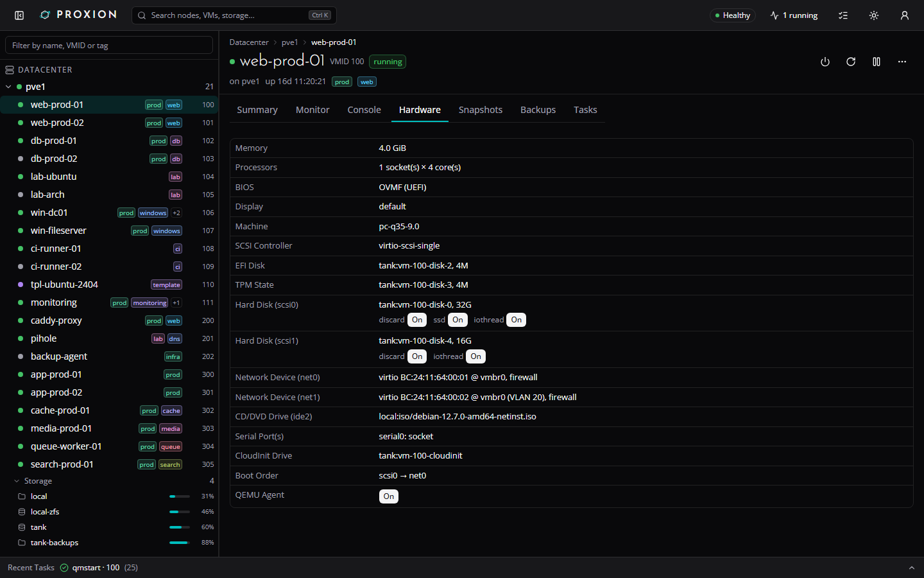
Task: Click the tank-backups folder icon
Action: (x=22, y=543)
